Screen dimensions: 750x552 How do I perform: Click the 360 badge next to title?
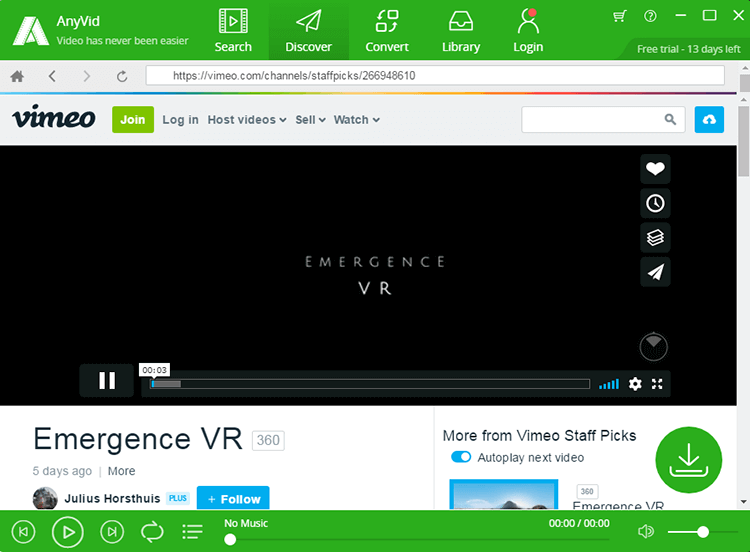268,440
